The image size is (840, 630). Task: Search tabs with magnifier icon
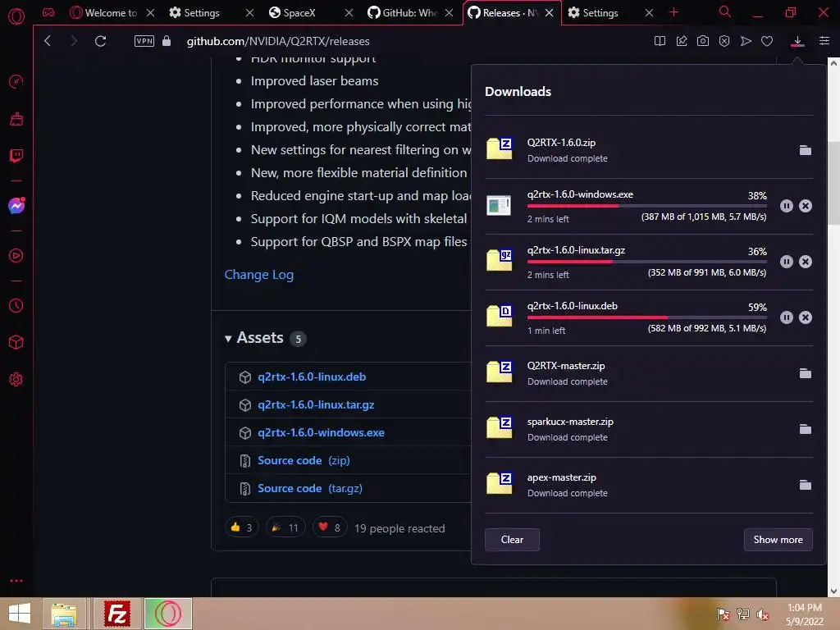click(725, 11)
